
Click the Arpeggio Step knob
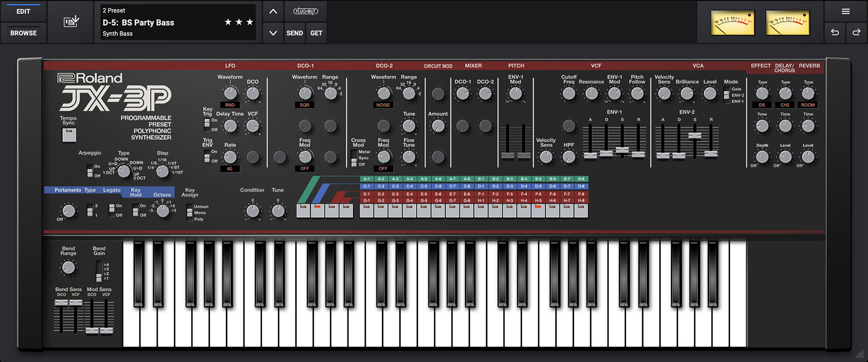(x=162, y=171)
